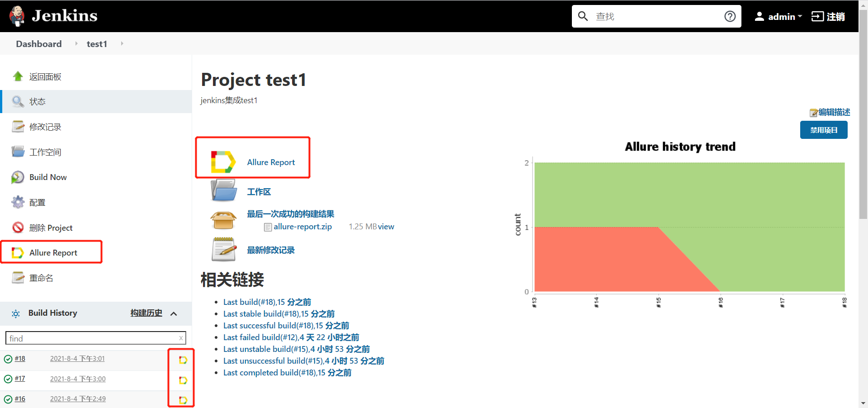
Task: Click the sidebar Allure Report logo icon
Action: [x=18, y=252]
